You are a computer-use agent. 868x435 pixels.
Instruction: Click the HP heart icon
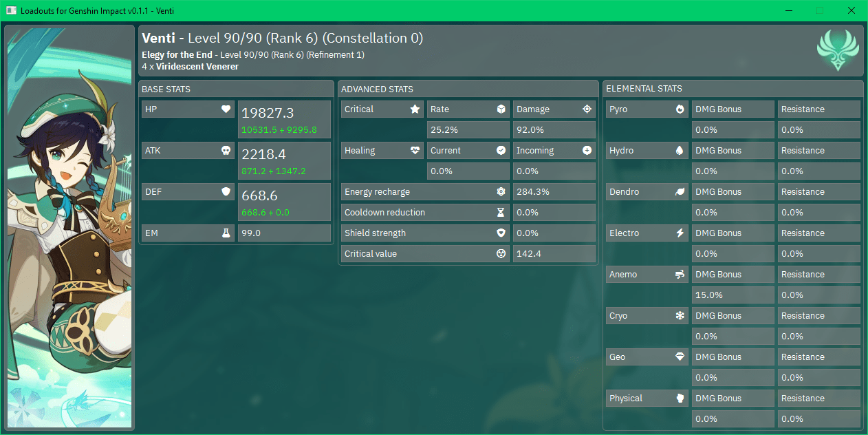tap(226, 109)
